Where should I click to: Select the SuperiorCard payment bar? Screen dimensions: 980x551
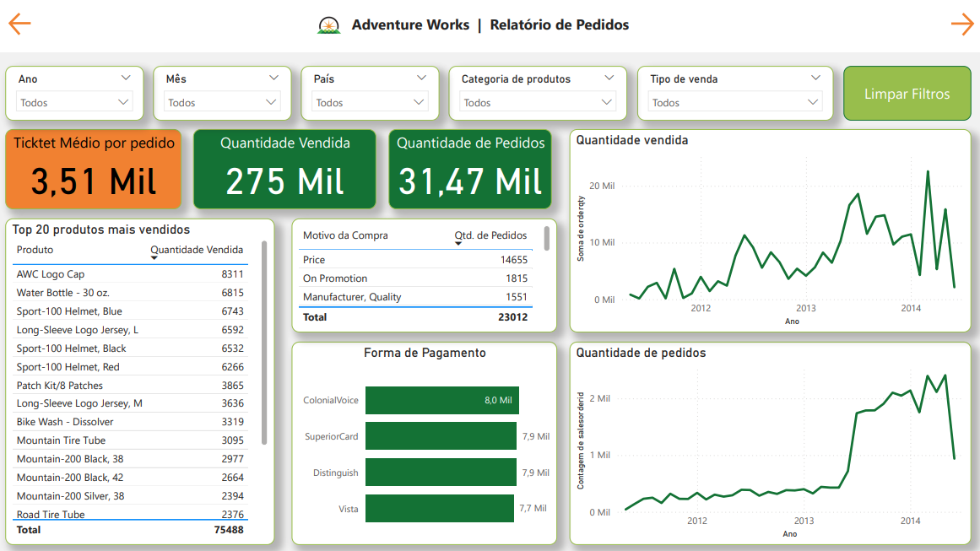tap(441, 436)
